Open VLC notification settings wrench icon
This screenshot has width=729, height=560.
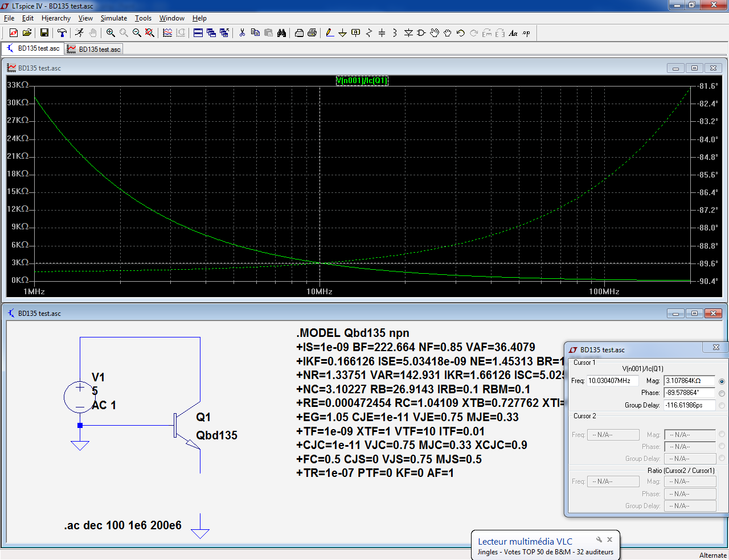(599, 540)
